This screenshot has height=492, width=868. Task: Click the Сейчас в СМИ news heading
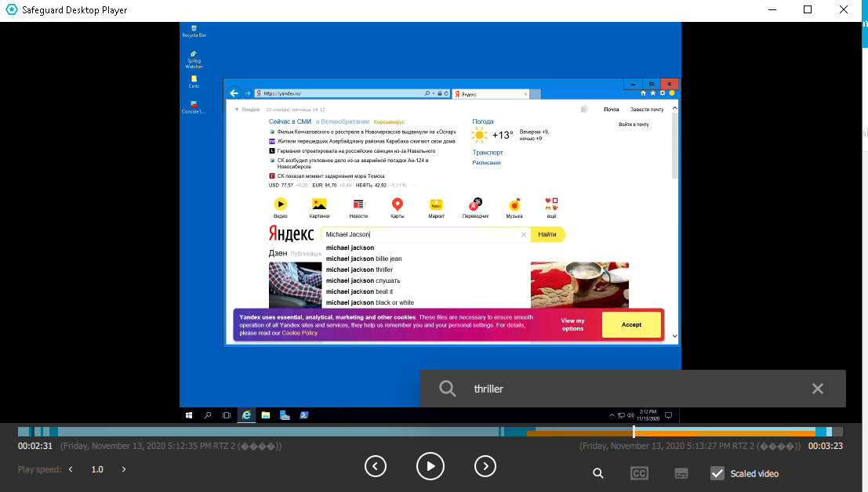coord(289,121)
